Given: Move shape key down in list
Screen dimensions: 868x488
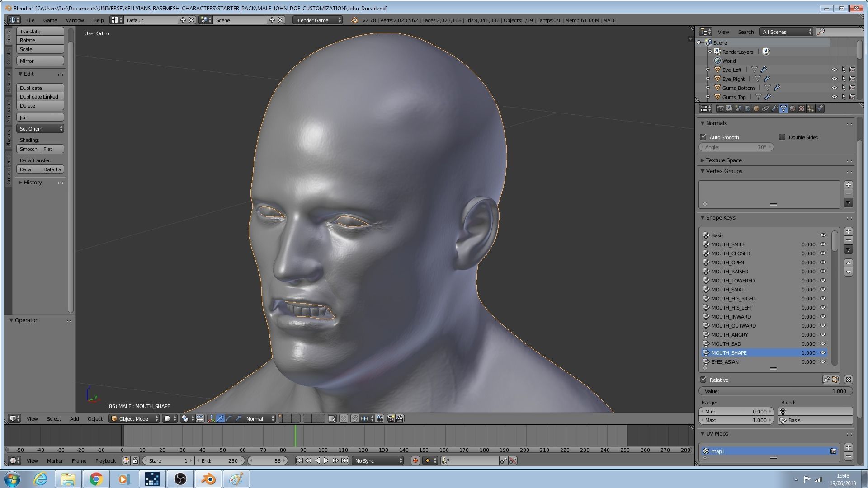Looking at the screenshot, I should [x=849, y=272].
